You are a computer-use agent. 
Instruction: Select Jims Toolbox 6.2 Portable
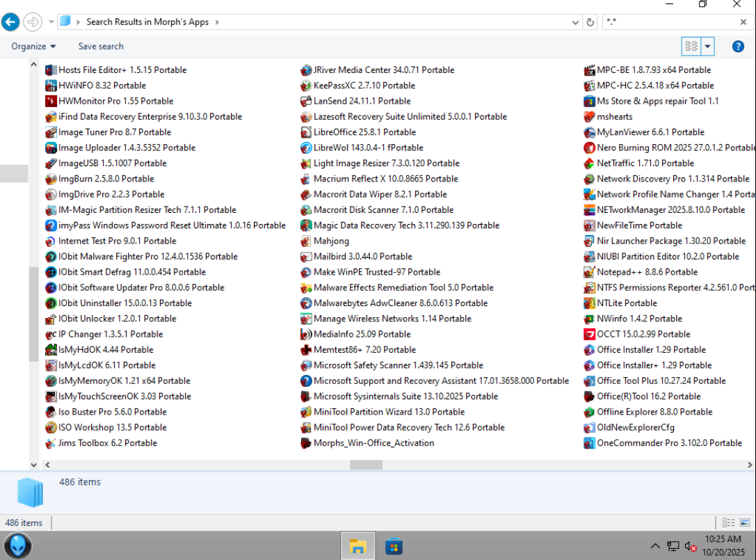101,443
